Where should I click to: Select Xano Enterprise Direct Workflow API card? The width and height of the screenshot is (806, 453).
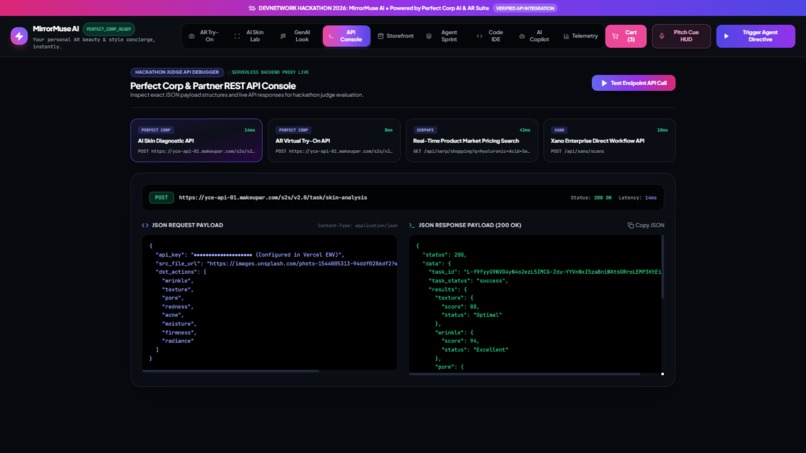tap(609, 140)
